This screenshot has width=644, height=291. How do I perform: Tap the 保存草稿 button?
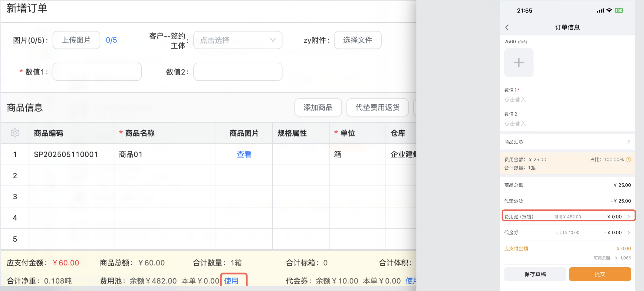[x=535, y=274]
